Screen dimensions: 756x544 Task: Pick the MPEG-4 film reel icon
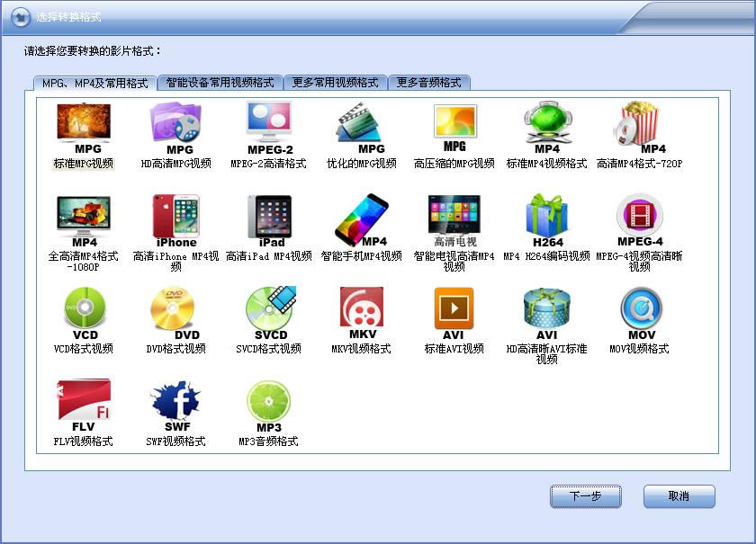tap(640, 221)
